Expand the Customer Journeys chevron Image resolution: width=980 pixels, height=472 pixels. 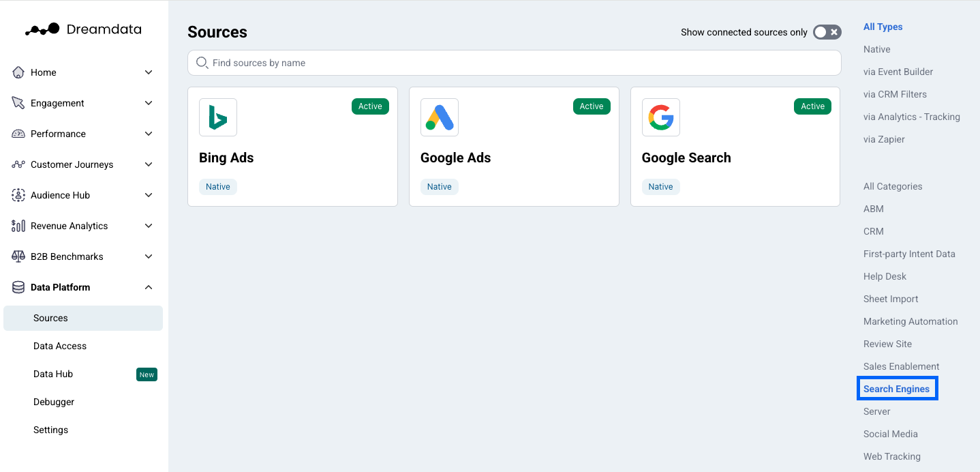(x=149, y=164)
